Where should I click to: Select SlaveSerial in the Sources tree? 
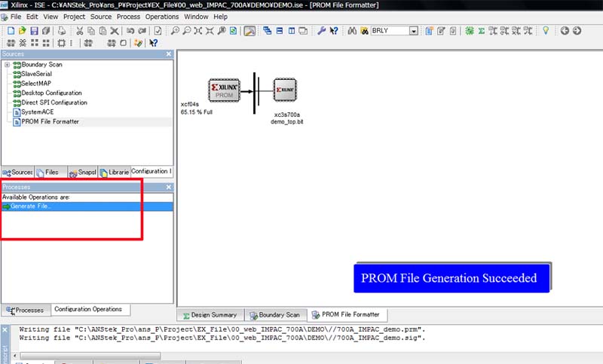[x=36, y=74]
